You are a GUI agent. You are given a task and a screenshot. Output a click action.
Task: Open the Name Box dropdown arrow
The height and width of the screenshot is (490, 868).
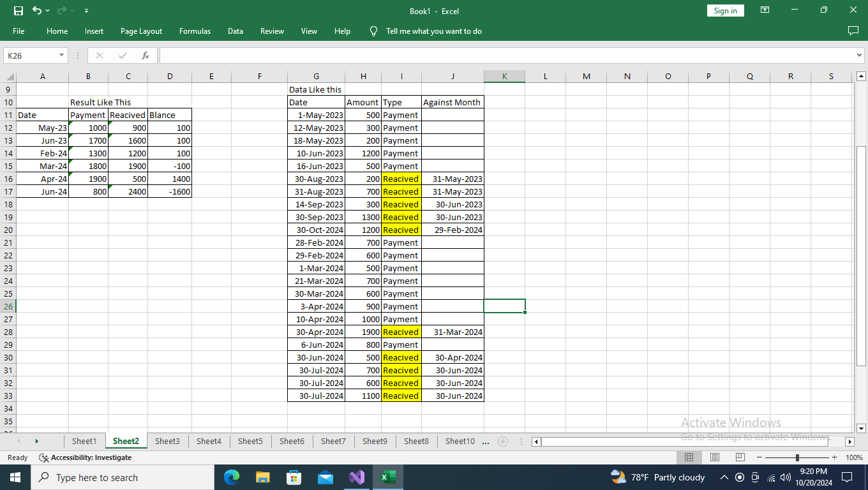[x=62, y=56]
